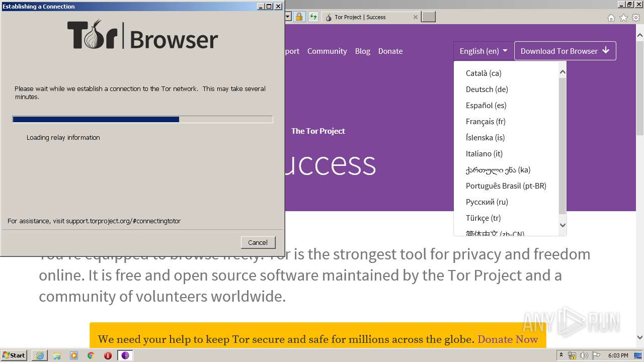Open the Community nav link
This screenshot has height=362, width=644.
(327, 51)
